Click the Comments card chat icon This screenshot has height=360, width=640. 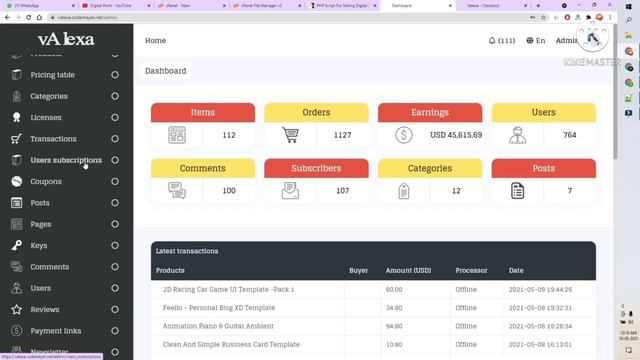point(177,191)
